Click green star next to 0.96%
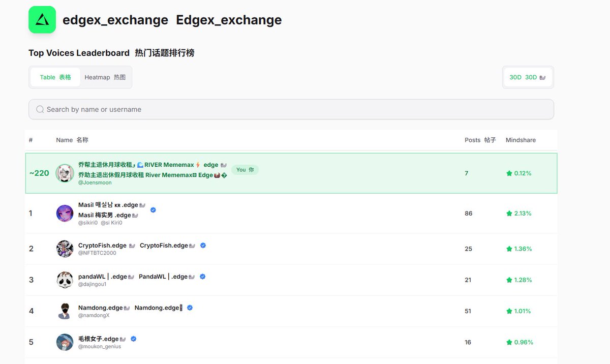610x364 pixels. (509, 343)
